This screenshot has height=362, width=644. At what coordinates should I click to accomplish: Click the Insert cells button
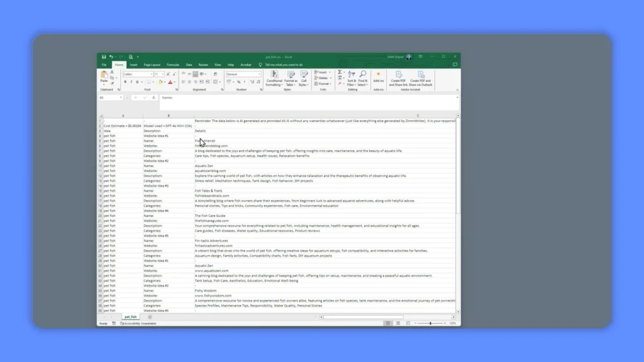coord(321,72)
